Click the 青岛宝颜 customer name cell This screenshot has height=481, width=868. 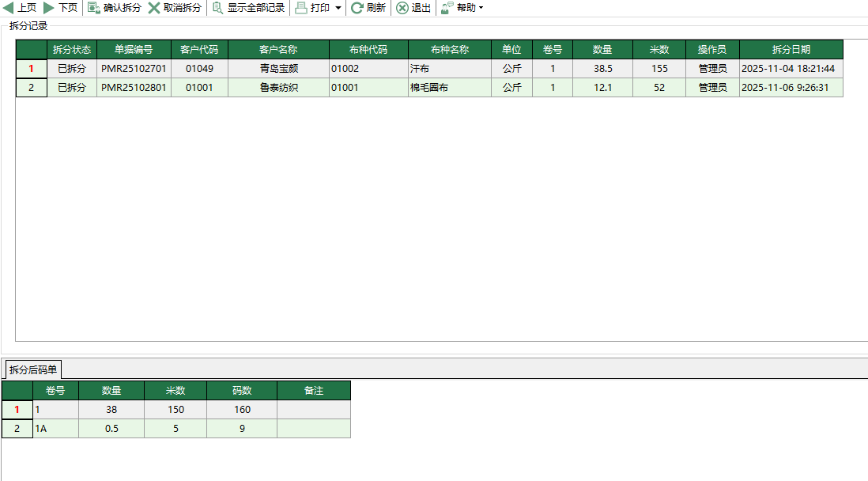[x=278, y=69]
